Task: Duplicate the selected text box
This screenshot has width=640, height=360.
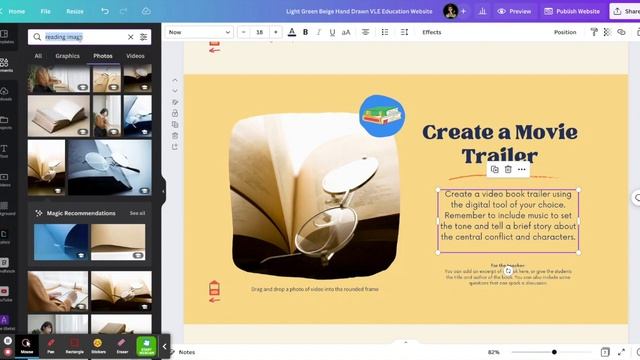Action: coord(495,169)
